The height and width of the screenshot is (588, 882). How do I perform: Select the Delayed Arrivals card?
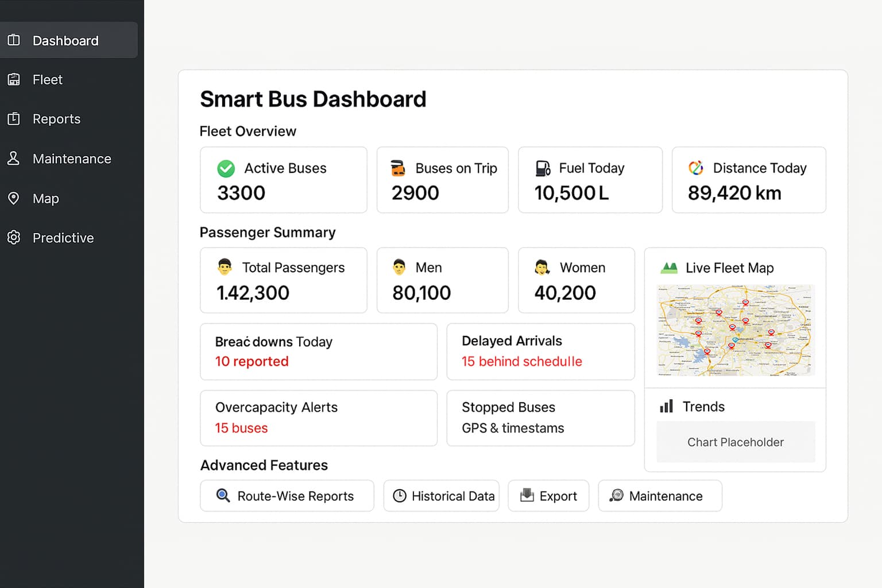tap(540, 351)
